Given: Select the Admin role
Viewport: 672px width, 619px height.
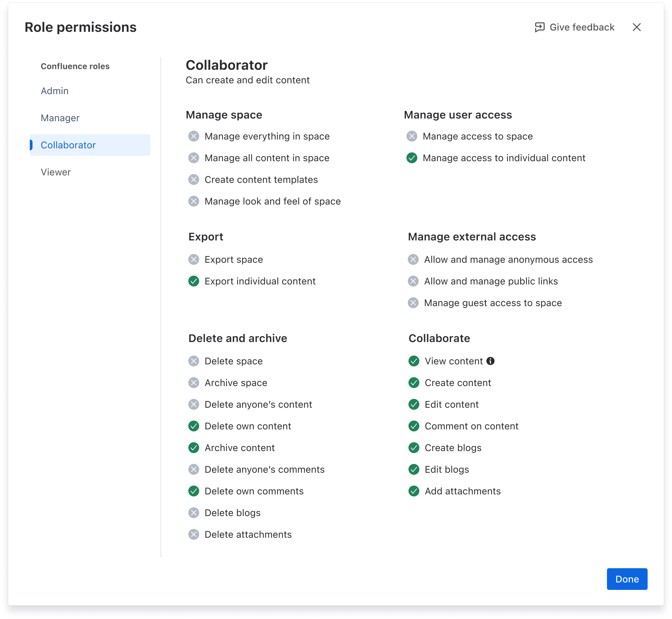Looking at the screenshot, I should point(55,91).
